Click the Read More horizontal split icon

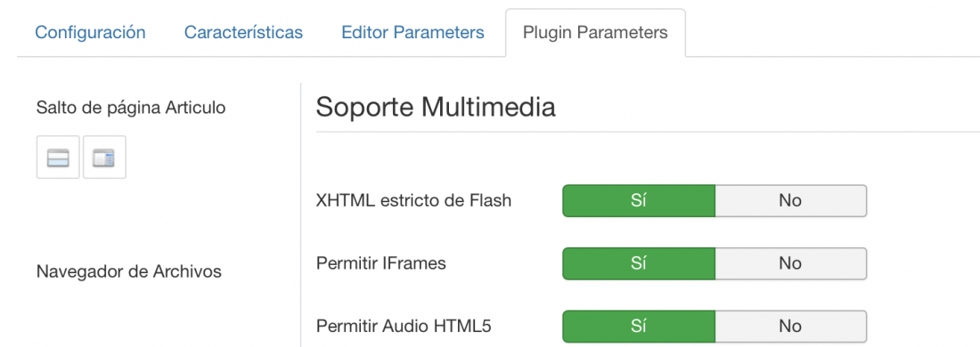click(58, 157)
